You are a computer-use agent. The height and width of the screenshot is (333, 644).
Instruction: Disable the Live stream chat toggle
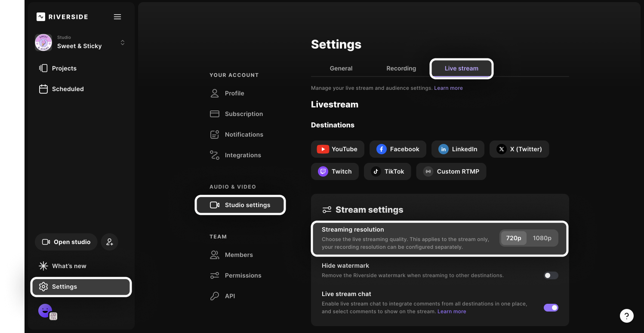click(551, 308)
